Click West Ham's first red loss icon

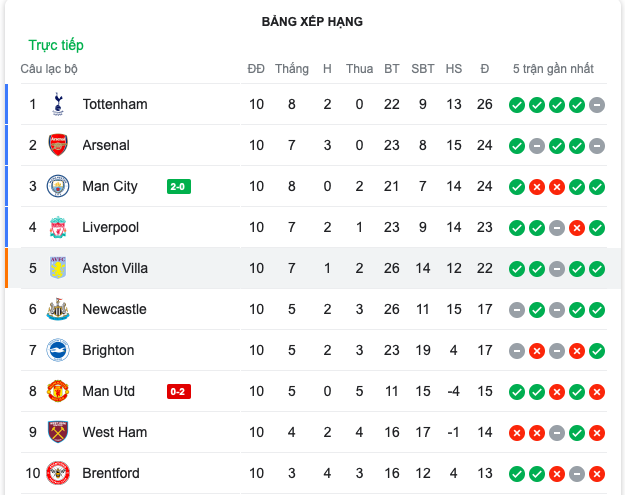click(x=517, y=433)
